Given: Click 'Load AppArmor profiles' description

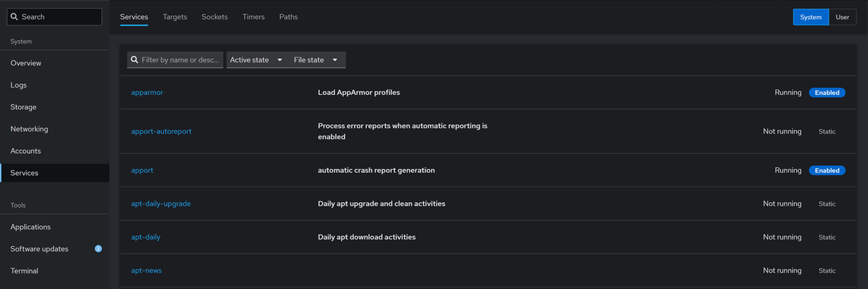Looking at the screenshot, I should click(x=359, y=92).
